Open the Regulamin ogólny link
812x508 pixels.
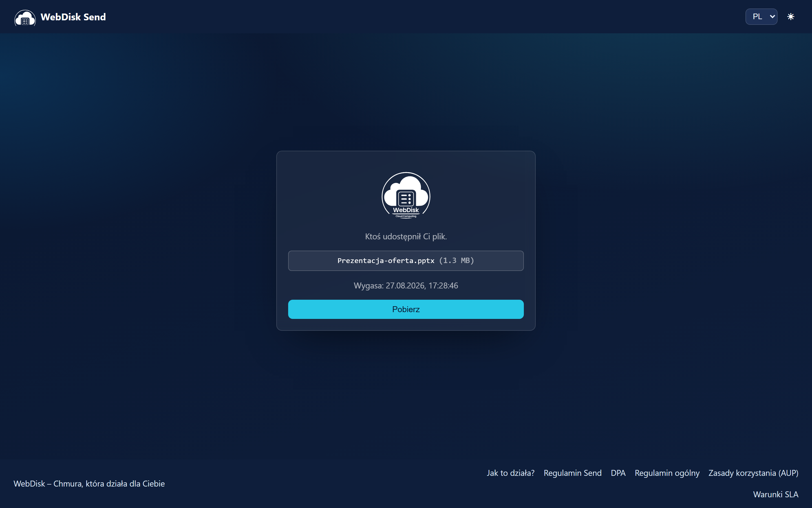[667, 473]
